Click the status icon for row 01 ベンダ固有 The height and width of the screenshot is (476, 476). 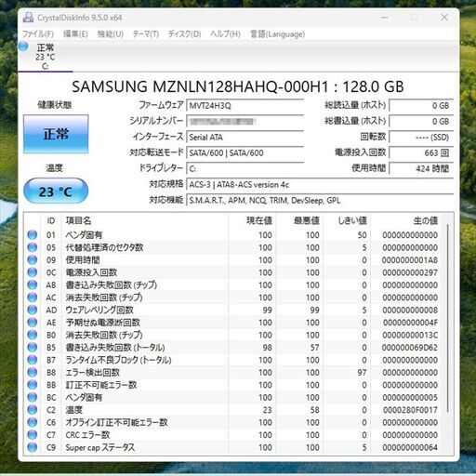33,235
